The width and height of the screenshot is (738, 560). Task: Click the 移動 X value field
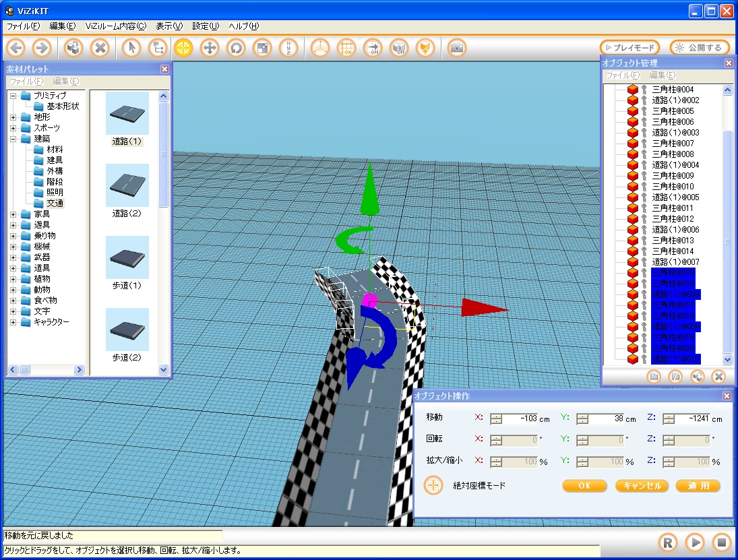pos(520,418)
